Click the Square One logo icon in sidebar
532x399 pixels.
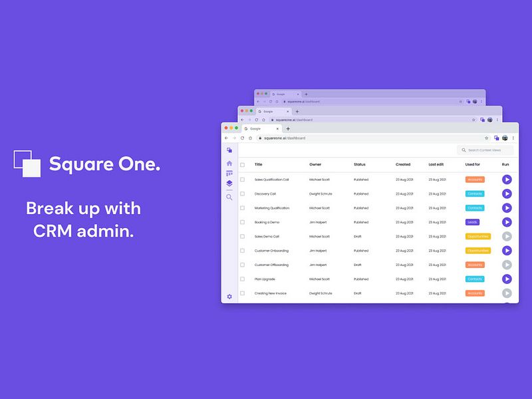pos(229,150)
